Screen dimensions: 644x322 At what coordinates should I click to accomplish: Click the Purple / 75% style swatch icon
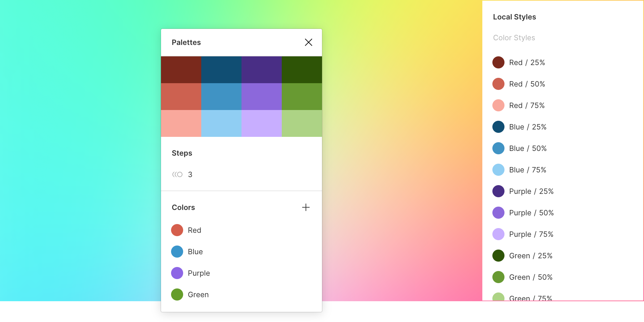tap(498, 234)
